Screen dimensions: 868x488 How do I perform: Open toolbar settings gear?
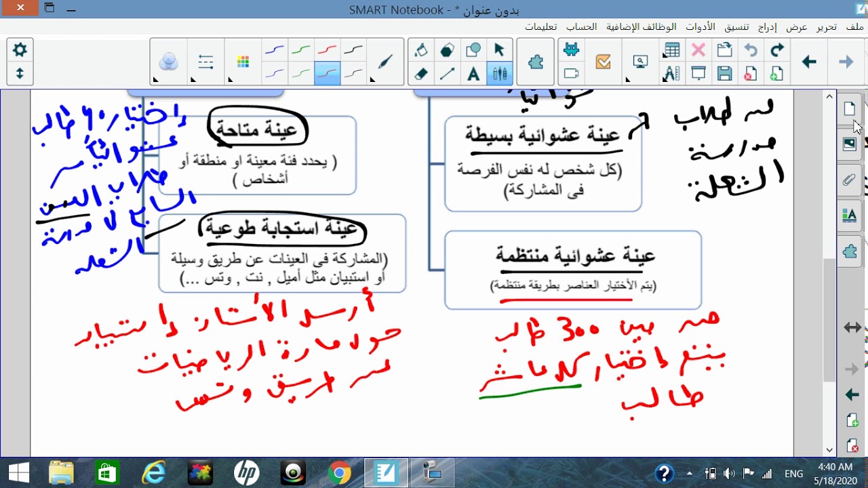[x=20, y=49]
